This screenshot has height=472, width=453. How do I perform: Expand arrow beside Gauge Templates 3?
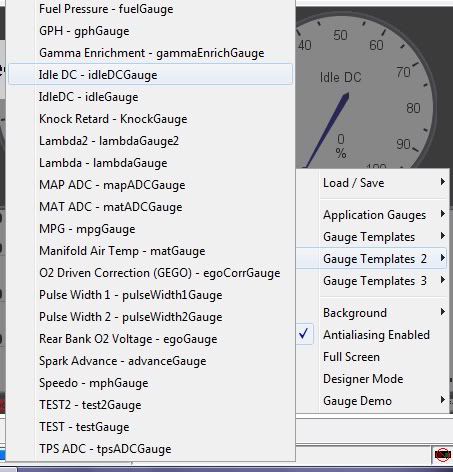click(x=442, y=280)
